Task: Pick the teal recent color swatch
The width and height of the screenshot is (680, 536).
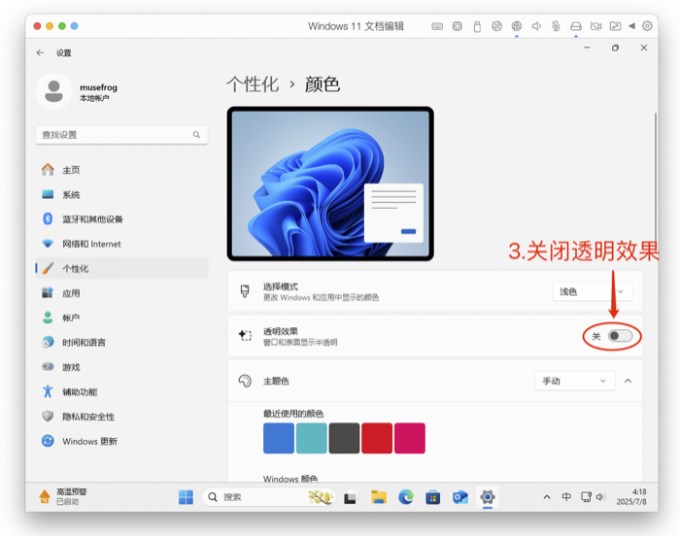Action: coord(311,438)
